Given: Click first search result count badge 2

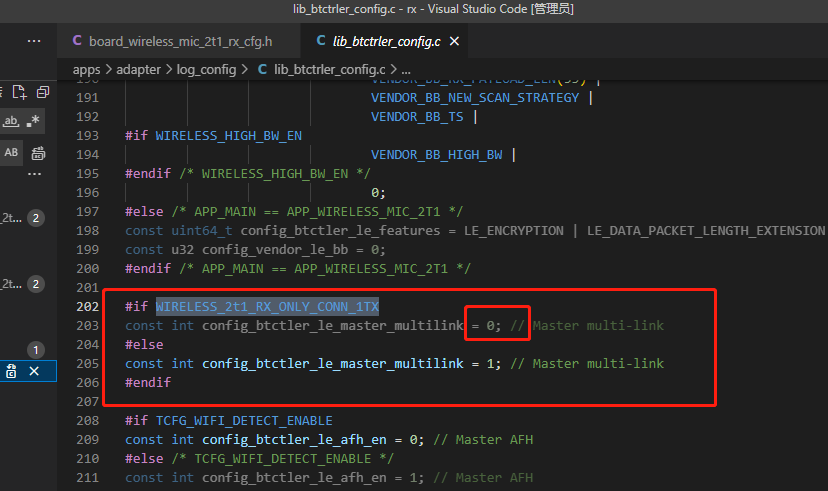Looking at the screenshot, I should coord(35,218).
